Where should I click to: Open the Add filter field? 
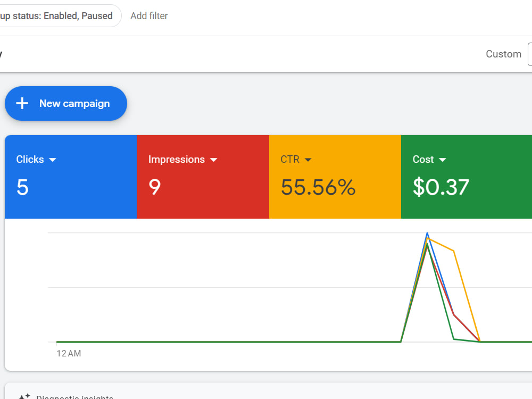pyautogui.click(x=149, y=16)
